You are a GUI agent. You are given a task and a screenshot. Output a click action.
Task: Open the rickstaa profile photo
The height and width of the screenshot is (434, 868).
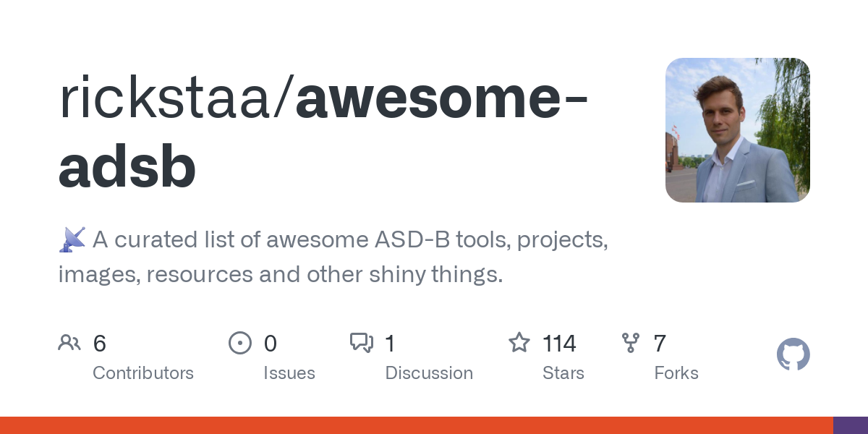[x=737, y=130]
